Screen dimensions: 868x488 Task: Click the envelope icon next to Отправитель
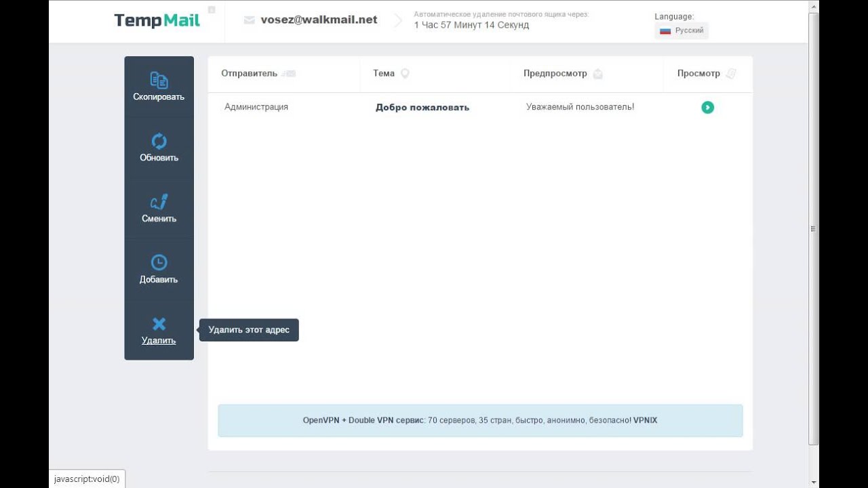tap(288, 73)
